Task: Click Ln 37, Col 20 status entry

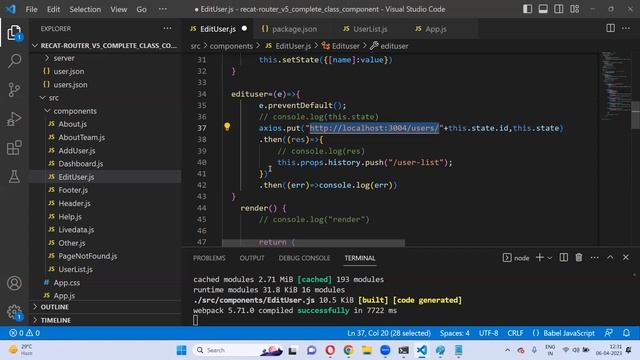Action: pos(389,333)
